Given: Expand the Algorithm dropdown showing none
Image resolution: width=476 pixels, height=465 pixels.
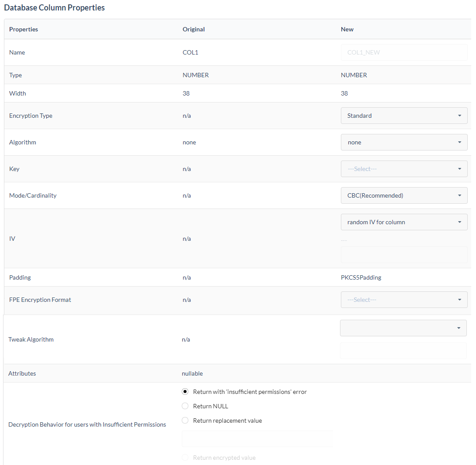Looking at the screenshot, I should click(404, 142).
